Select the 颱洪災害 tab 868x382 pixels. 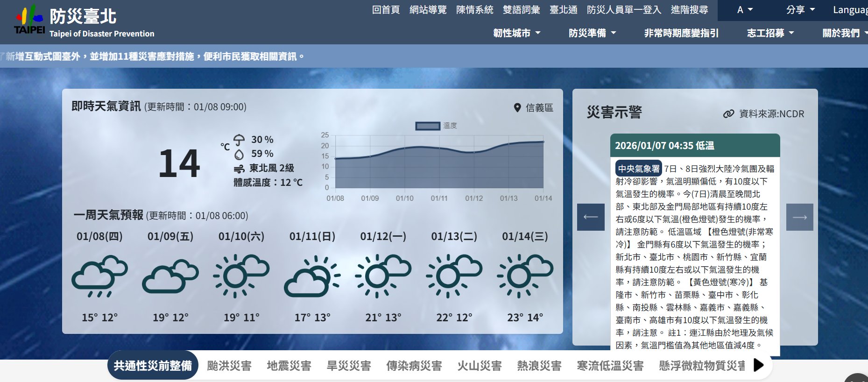pyautogui.click(x=229, y=366)
